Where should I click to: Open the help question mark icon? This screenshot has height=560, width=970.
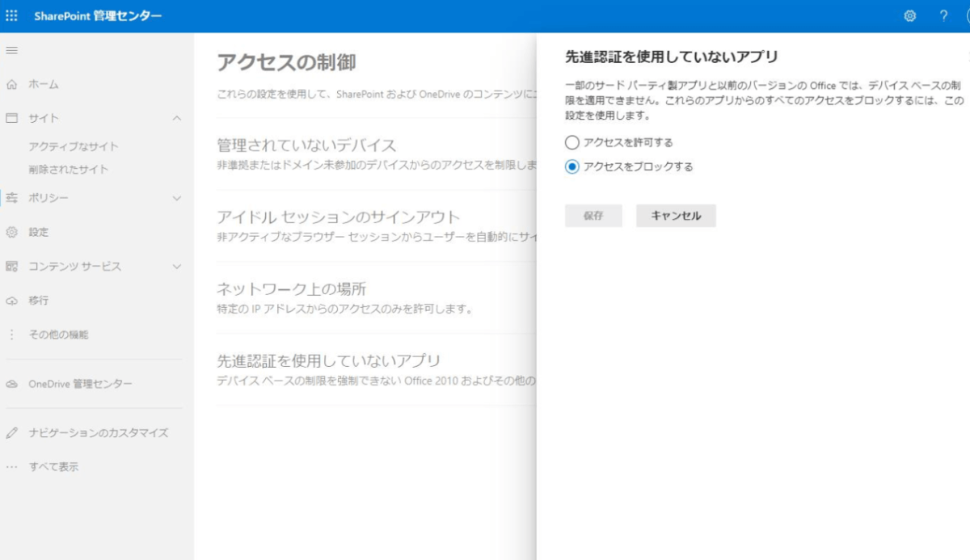tap(943, 16)
